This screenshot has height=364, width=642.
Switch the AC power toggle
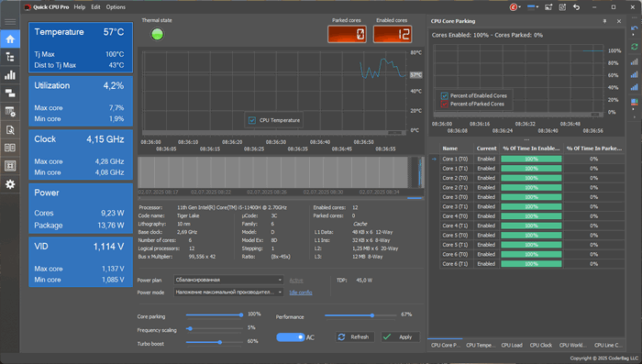pos(291,337)
